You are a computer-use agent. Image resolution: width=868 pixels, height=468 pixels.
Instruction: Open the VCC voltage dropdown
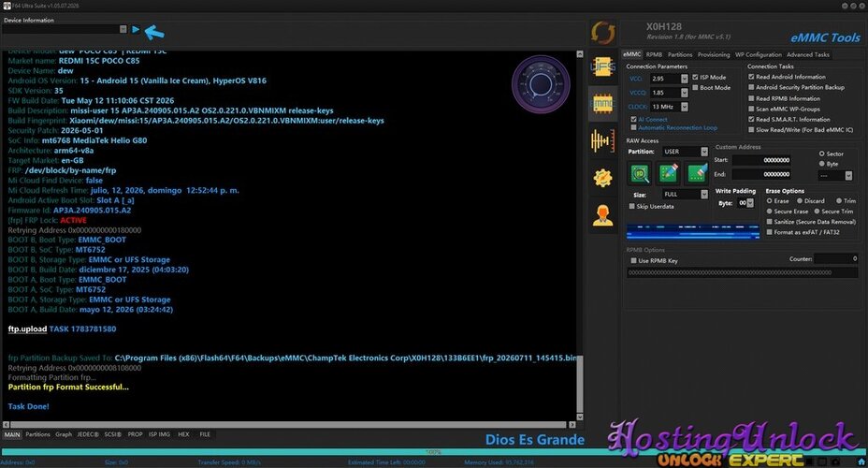(x=685, y=79)
